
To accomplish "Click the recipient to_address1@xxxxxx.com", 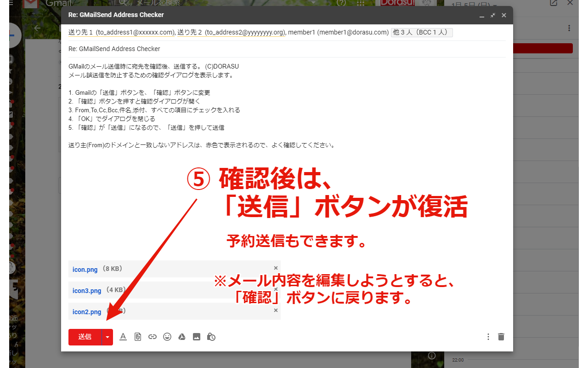I will [122, 33].
